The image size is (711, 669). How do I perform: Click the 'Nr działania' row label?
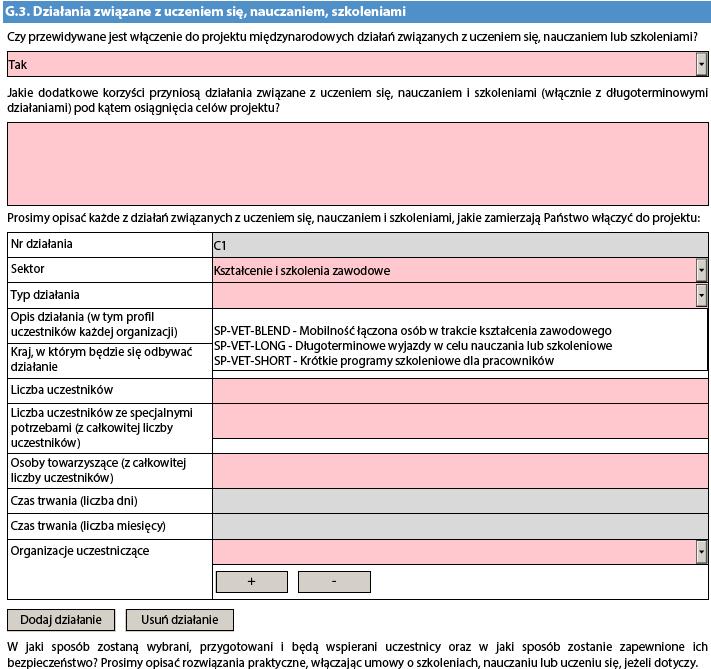(42, 244)
